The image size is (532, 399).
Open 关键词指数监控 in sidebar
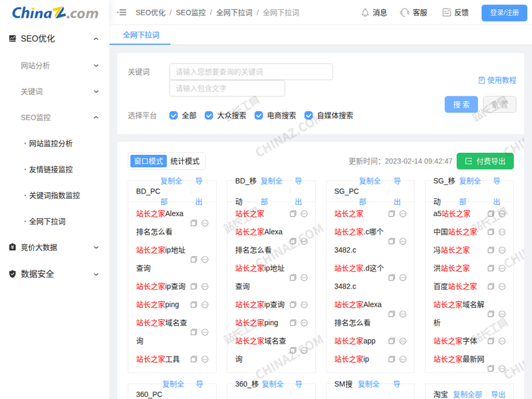[x=55, y=196]
